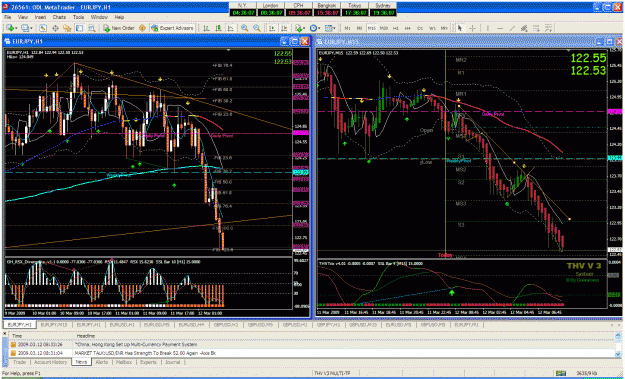Open the Help menu
Screen dimensions: 625x379
coord(119,17)
